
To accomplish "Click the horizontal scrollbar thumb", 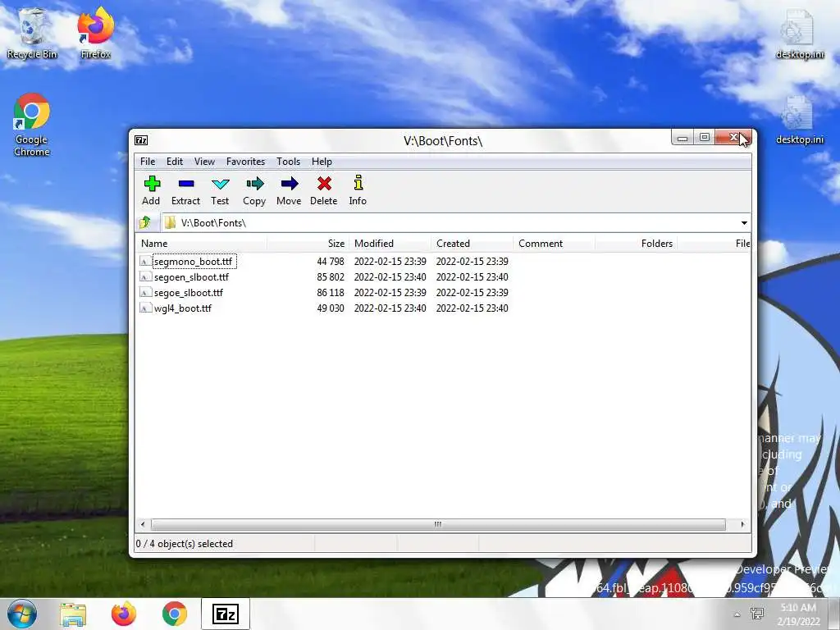I will (x=438, y=524).
